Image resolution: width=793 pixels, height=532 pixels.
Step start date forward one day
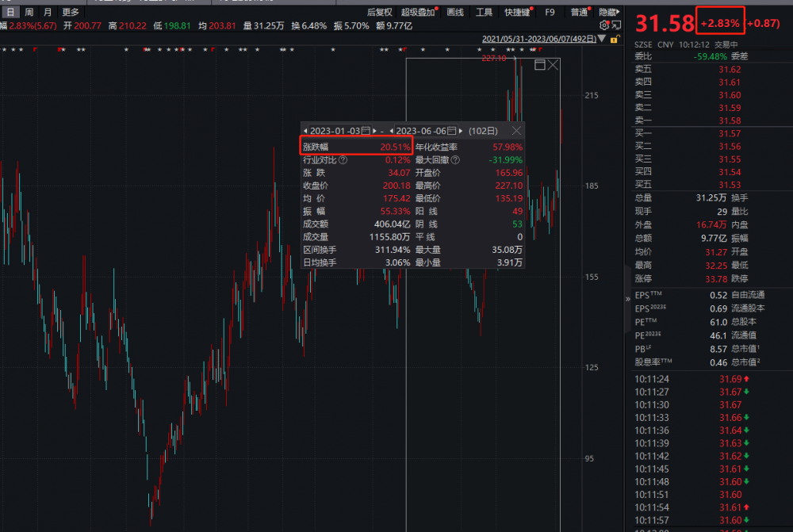[375, 131]
